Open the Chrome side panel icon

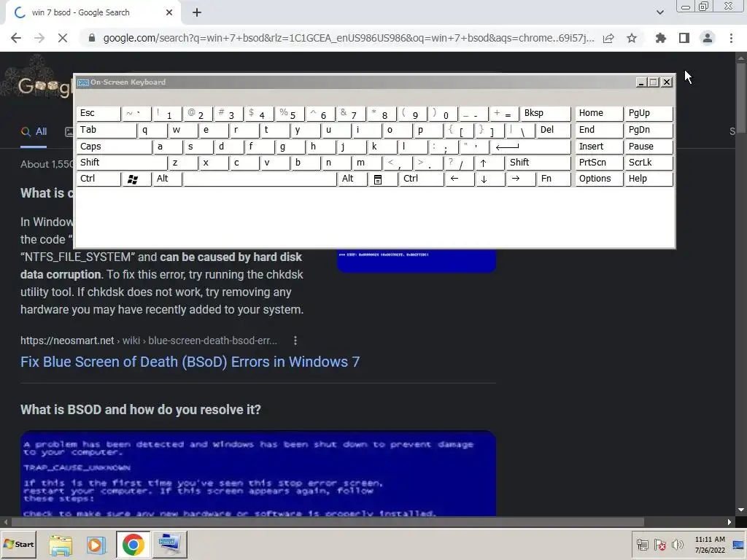684,38
